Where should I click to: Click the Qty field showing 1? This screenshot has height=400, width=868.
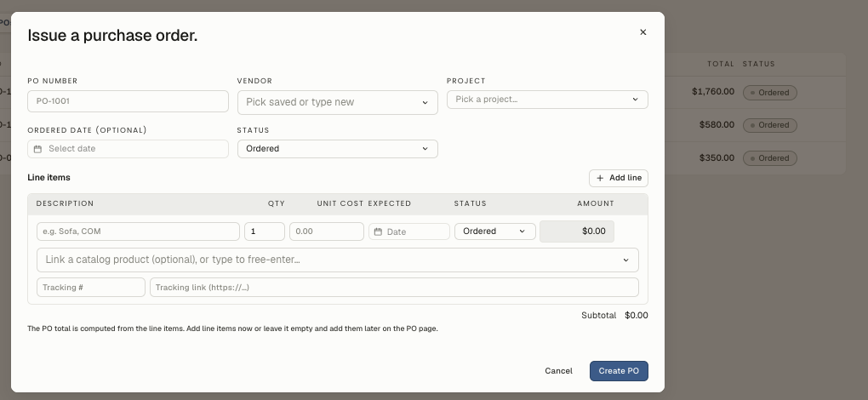tap(265, 231)
